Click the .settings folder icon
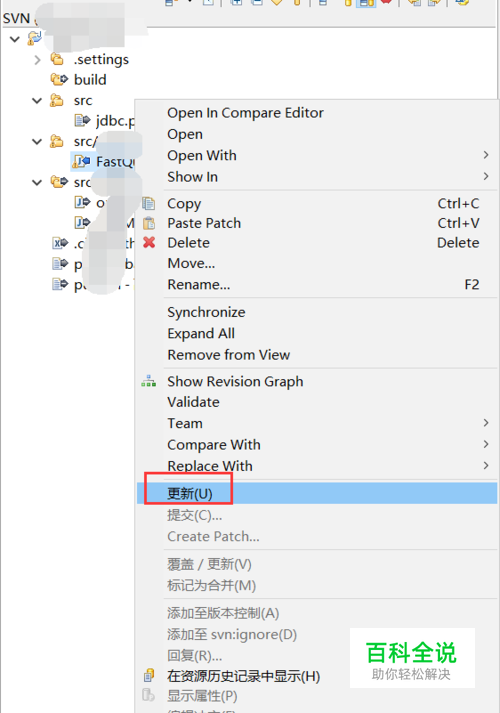The height and width of the screenshot is (713, 500). click(57, 59)
